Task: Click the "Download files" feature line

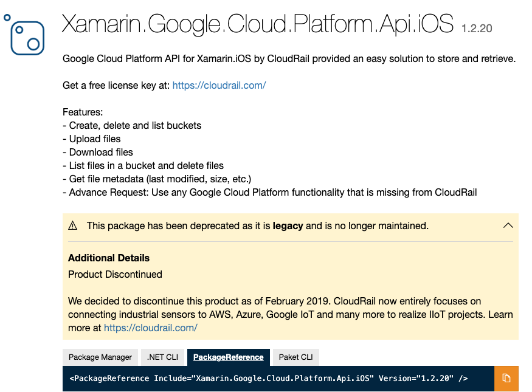Action: (x=98, y=153)
